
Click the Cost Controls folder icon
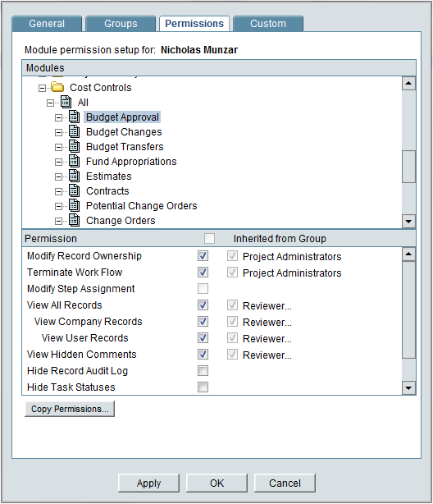tap(57, 87)
